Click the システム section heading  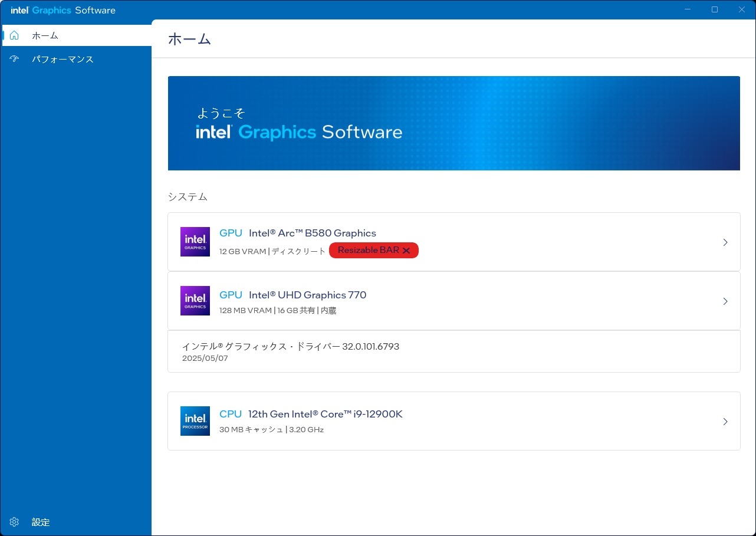point(188,197)
